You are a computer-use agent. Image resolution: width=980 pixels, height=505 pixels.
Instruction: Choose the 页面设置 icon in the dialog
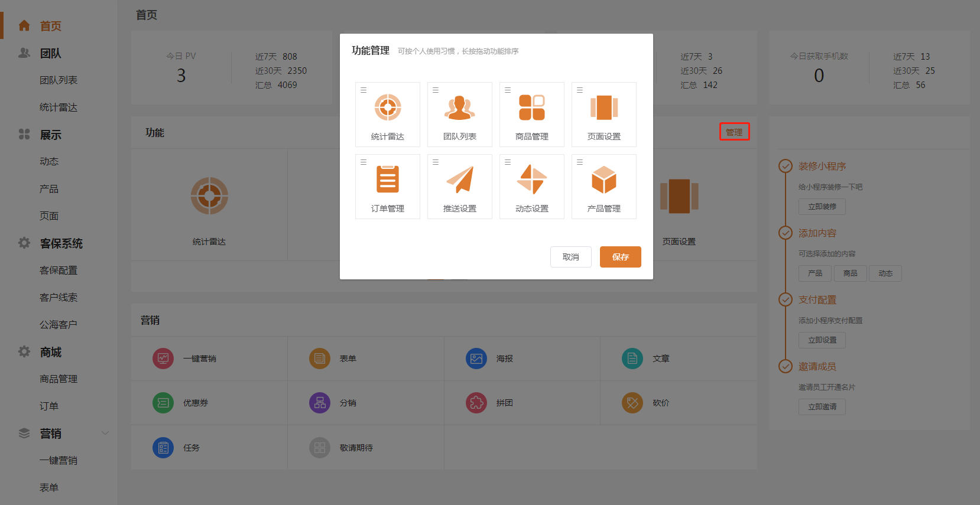[x=604, y=107]
